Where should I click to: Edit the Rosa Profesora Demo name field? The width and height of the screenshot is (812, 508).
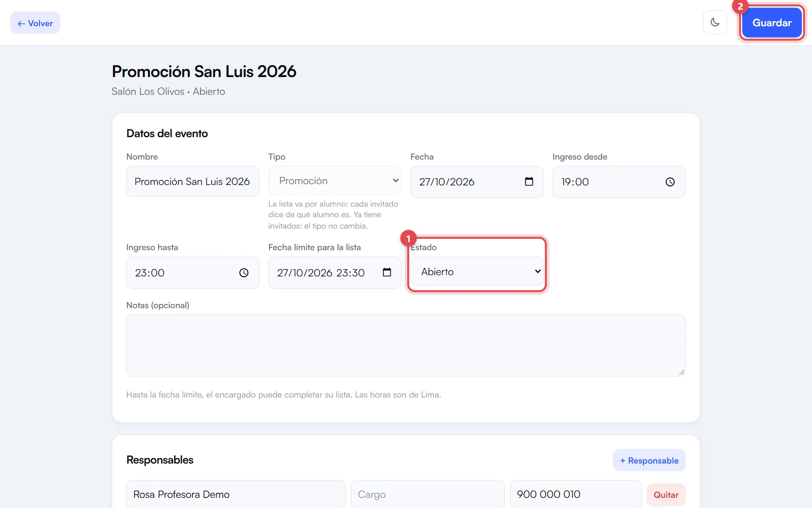pos(236,494)
